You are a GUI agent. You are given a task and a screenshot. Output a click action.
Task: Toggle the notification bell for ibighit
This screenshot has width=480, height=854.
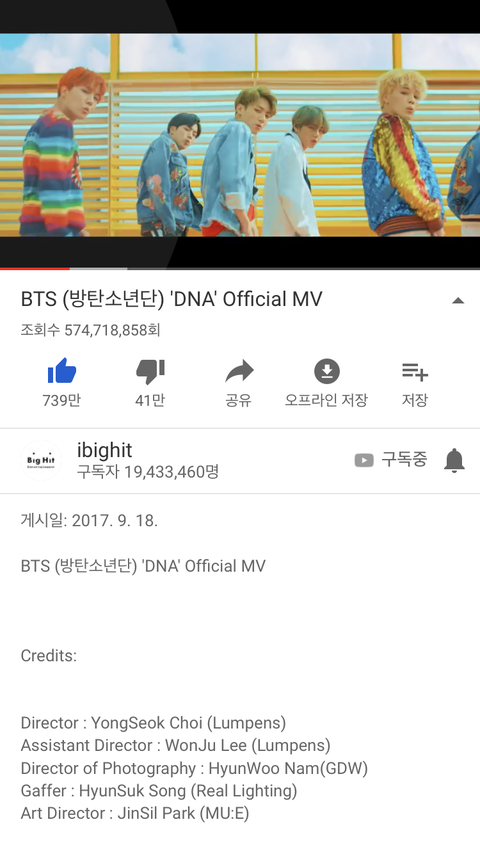(x=454, y=460)
